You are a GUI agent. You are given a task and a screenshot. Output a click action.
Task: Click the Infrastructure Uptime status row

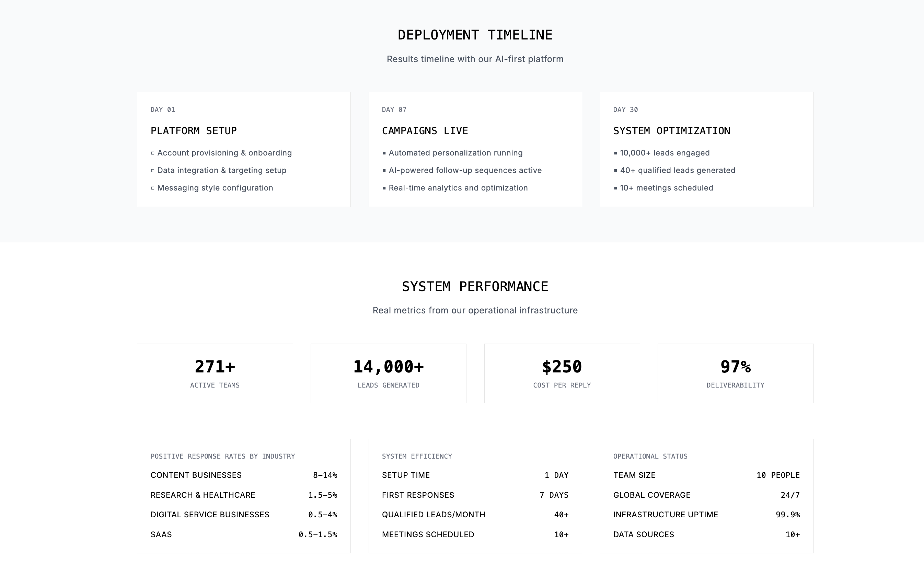706,515
